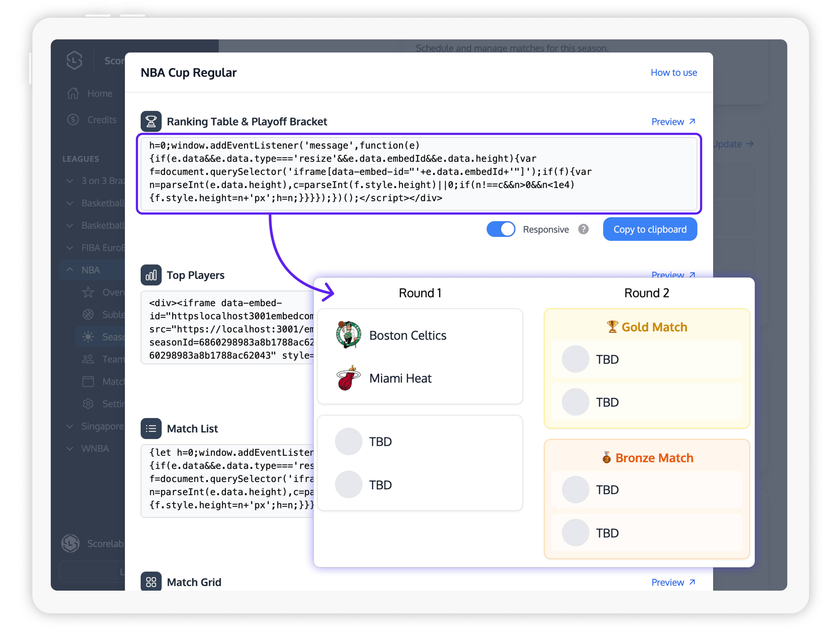Collapse the NBA league chevron
The image size is (840, 630).
[x=70, y=270]
